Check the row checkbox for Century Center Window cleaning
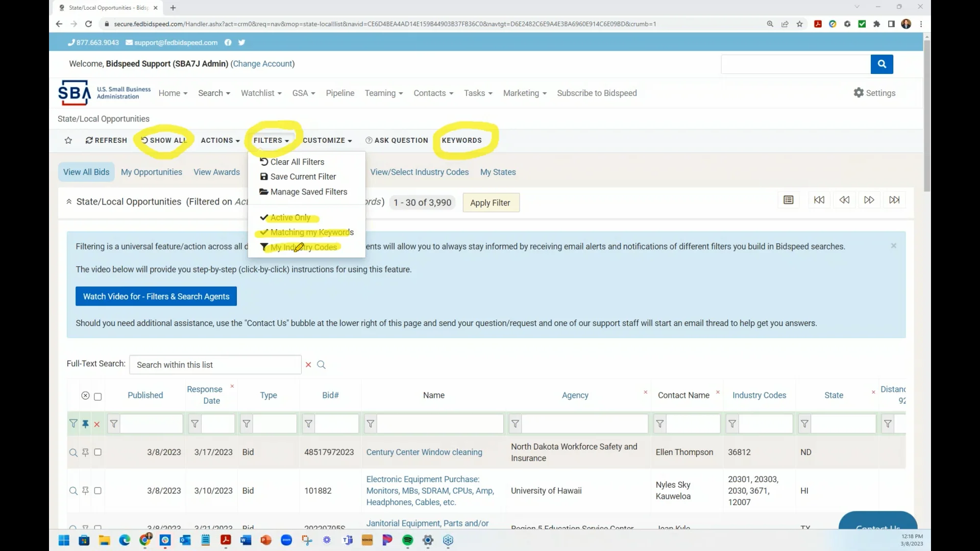The width and height of the screenshot is (980, 551). 98,452
